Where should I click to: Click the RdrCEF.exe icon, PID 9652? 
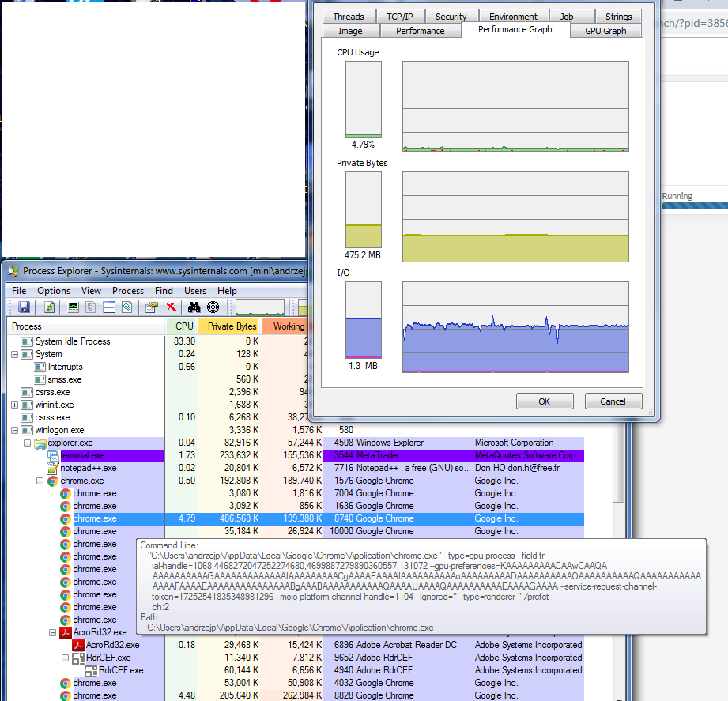pos(78,658)
